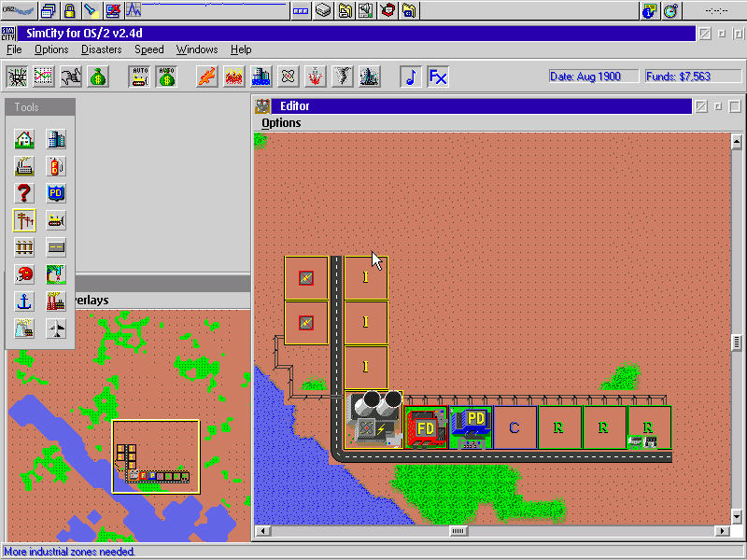
Task: Select the Stadium helmet tool
Action: 24,274
